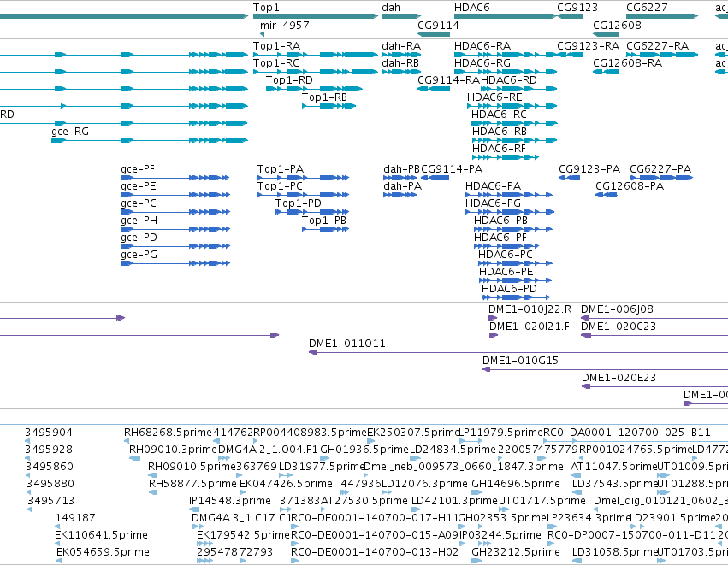Click transcript CG9123-RA

click(x=570, y=55)
